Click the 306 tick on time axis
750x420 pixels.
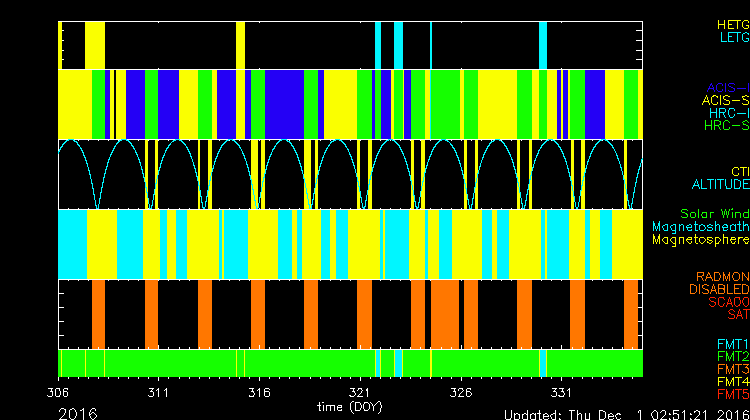click(x=59, y=392)
